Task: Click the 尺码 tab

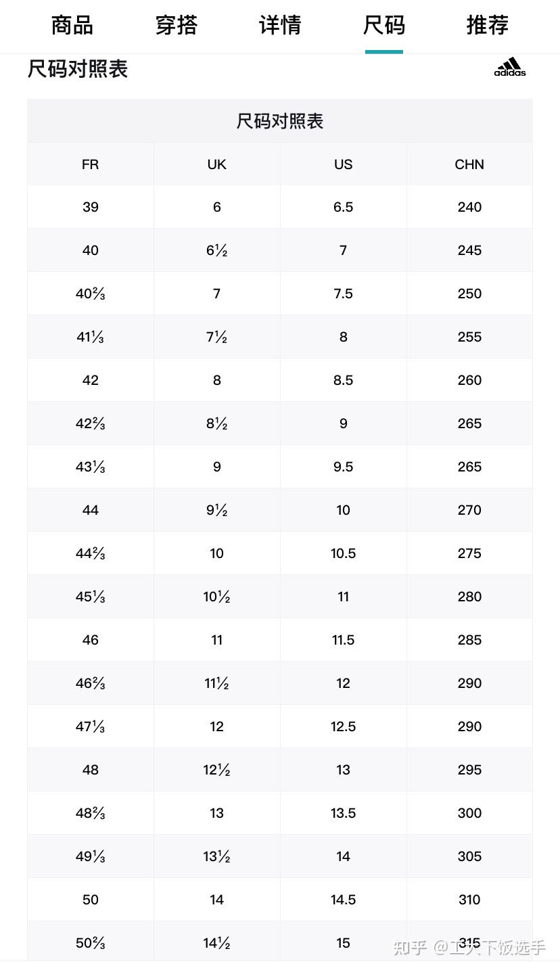Action: tap(383, 26)
